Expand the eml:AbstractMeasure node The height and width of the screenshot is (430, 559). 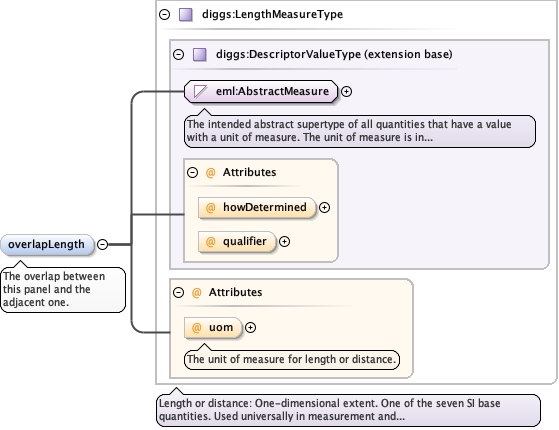point(346,92)
